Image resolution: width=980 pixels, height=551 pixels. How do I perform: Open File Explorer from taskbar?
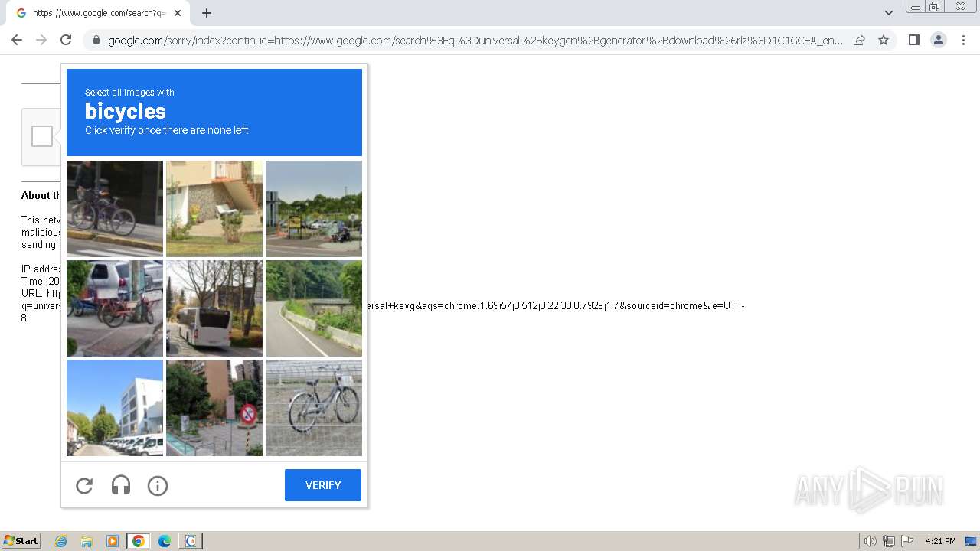[87, 541]
